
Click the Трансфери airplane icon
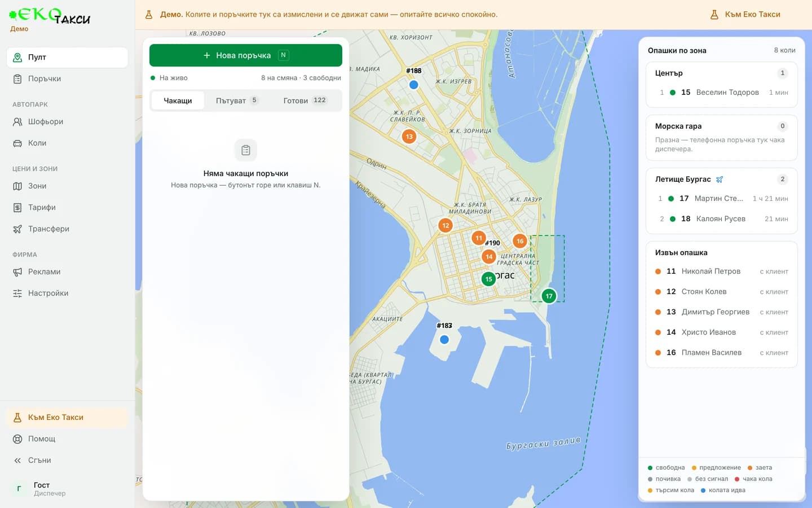(x=17, y=229)
